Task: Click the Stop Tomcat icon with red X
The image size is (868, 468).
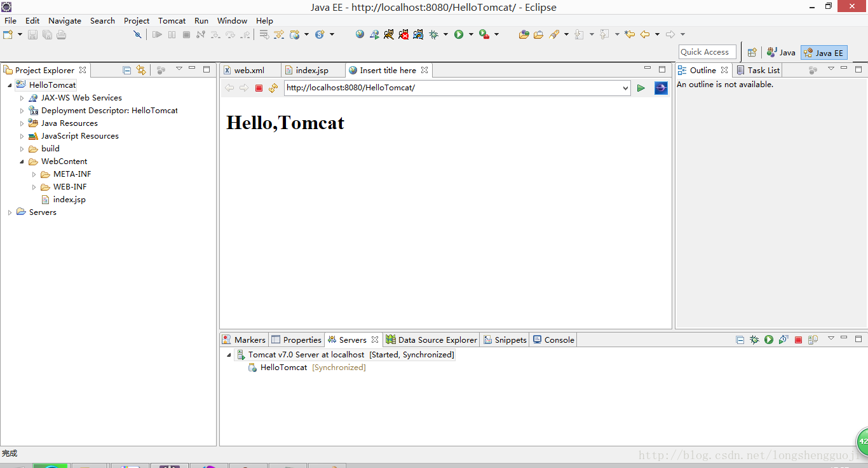Action: click(x=403, y=34)
